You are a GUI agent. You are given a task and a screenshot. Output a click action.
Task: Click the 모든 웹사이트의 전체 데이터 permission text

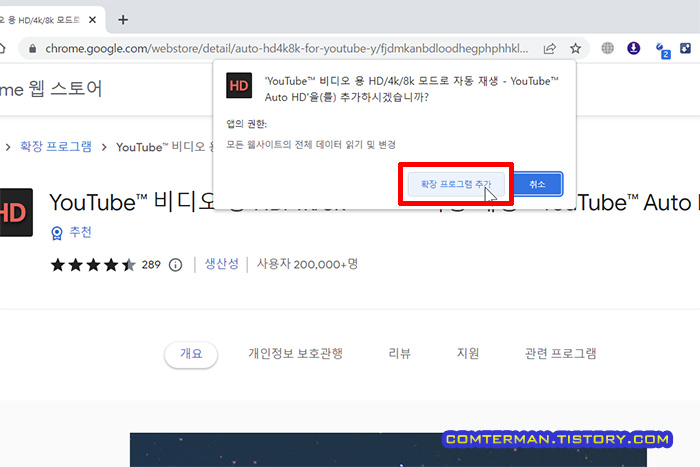[311, 145]
